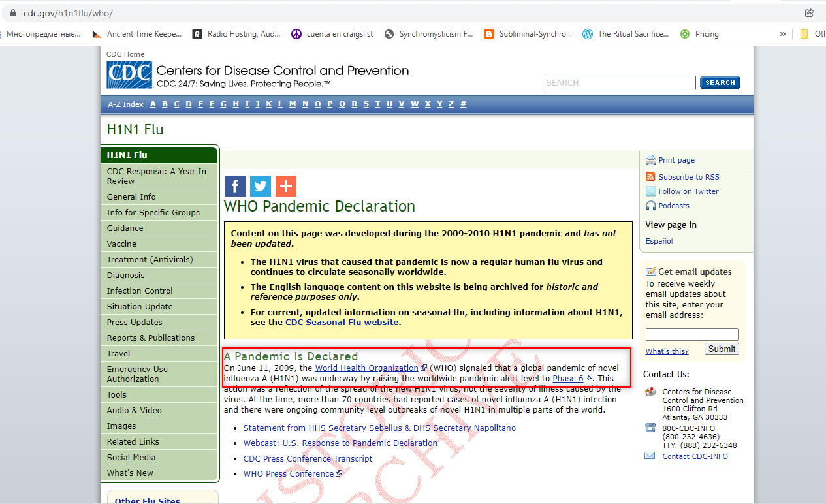Screen dimensions: 826x504
Task: Show more bookmarks with the chevron
Action: point(782,34)
